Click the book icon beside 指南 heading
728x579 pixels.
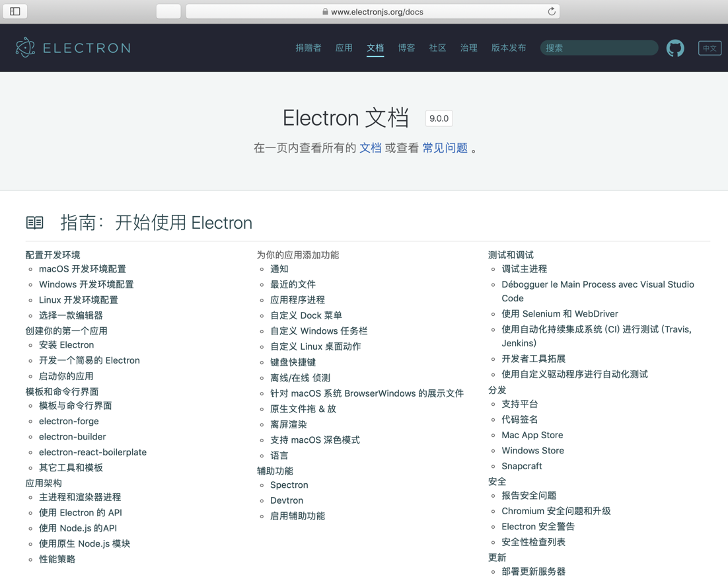pos(35,223)
